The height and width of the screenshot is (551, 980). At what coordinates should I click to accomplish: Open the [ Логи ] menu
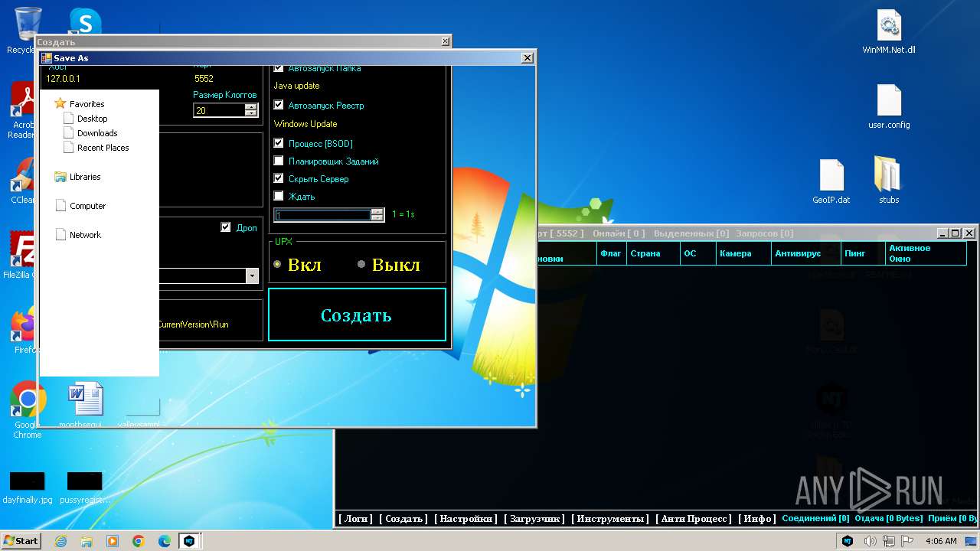point(356,519)
